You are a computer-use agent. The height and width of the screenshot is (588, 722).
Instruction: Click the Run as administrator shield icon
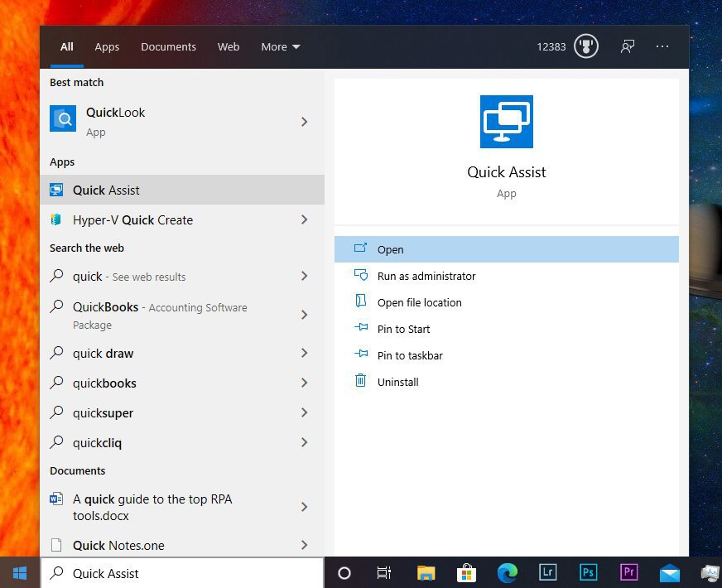(360, 275)
